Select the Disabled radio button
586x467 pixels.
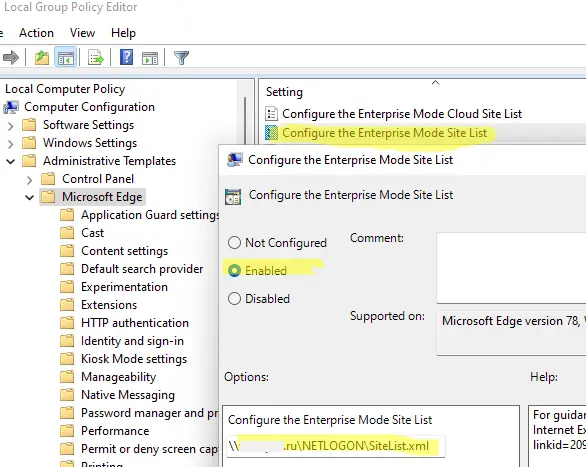click(234, 299)
